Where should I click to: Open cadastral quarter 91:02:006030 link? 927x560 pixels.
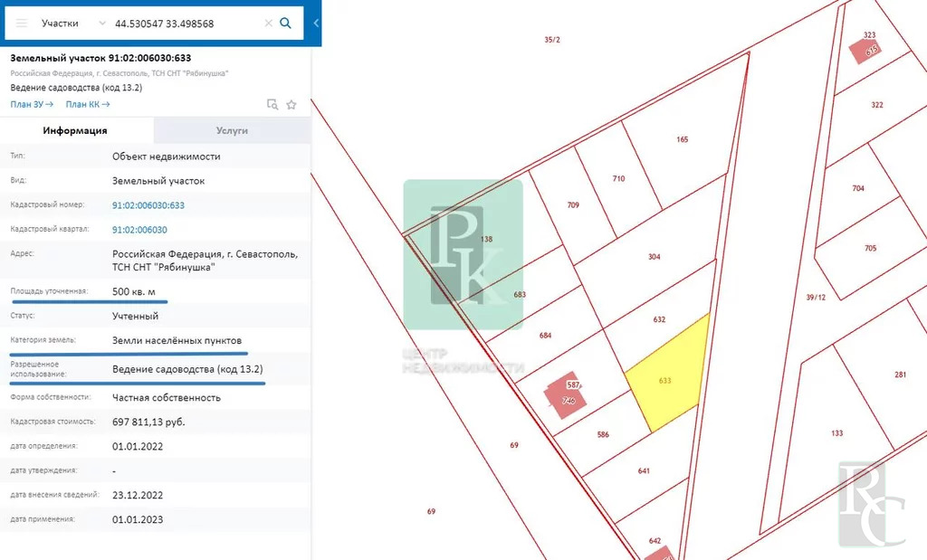point(139,230)
